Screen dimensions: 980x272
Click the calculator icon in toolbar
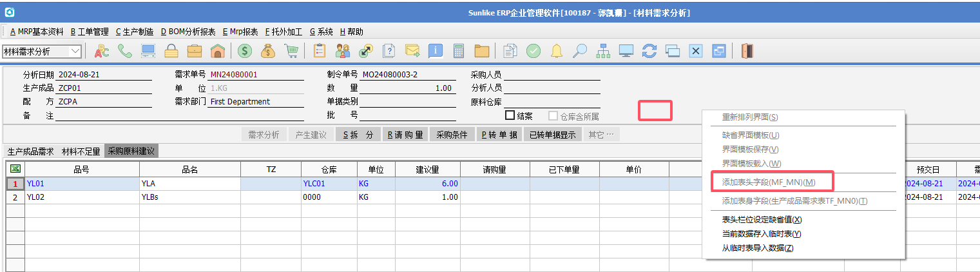pos(459,51)
